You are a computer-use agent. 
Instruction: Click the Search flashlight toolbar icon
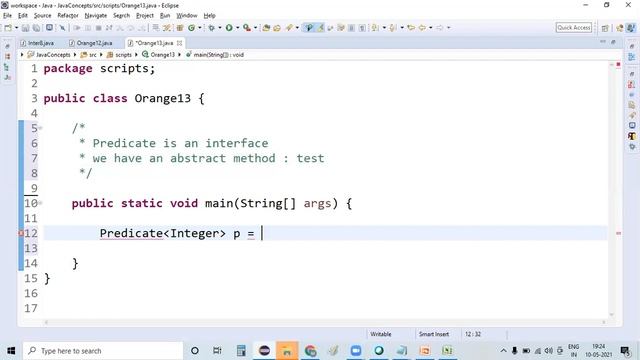pos(289,28)
